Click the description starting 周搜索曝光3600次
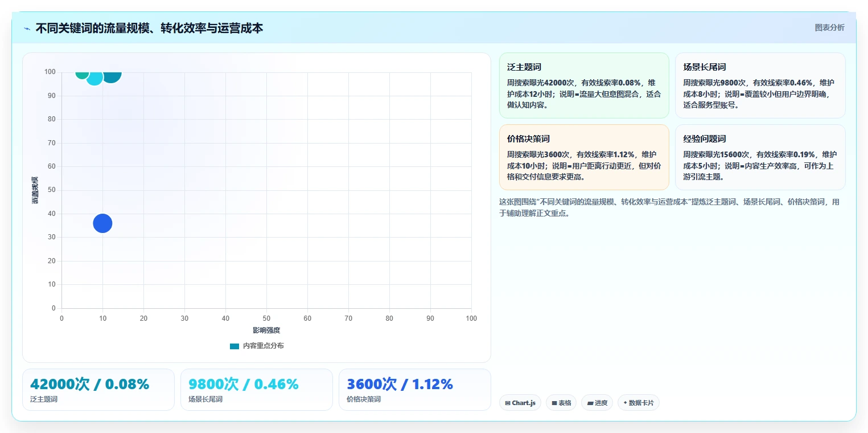The width and height of the screenshot is (868, 433). tap(584, 166)
